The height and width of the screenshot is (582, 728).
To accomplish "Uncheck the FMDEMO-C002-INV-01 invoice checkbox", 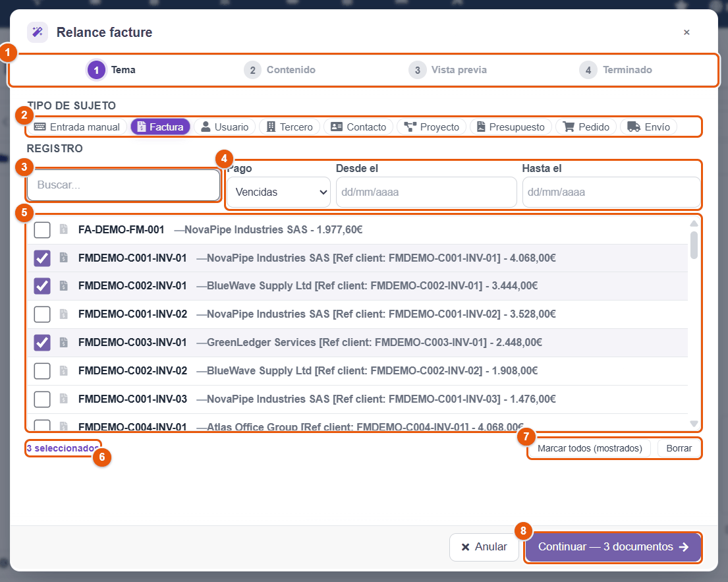I will coord(42,286).
